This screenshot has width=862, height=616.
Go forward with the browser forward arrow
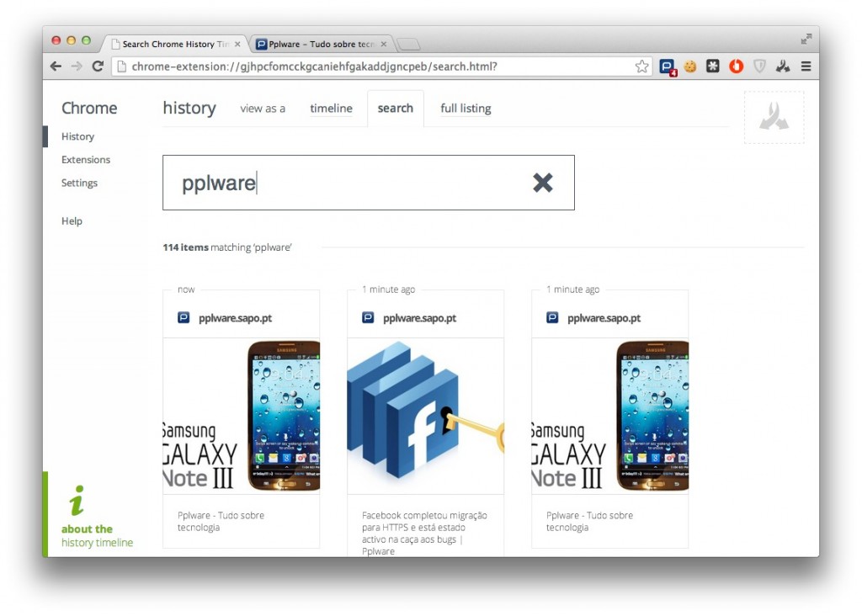tap(77, 66)
